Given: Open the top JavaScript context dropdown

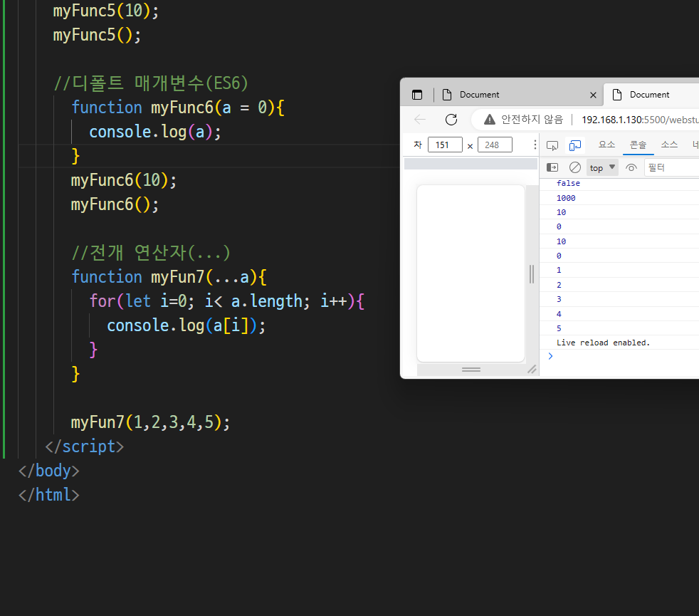Looking at the screenshot, I should 602,168.
